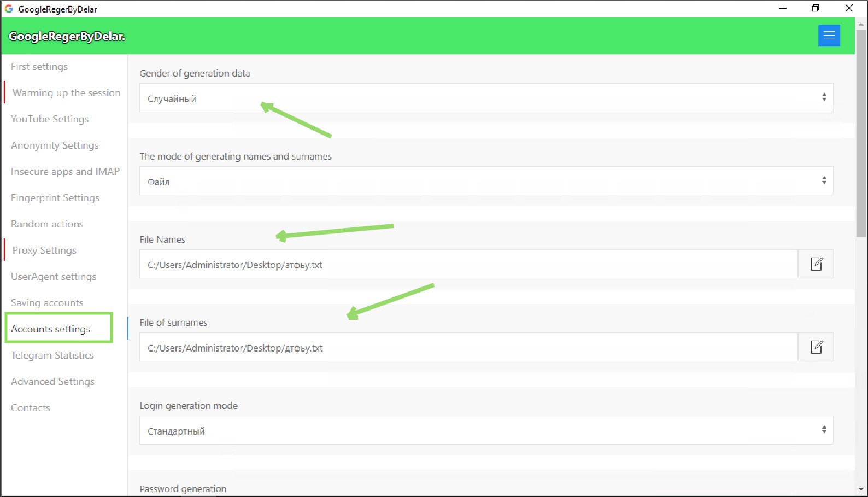868x497 pixels.
Task: Expand the Gender of generation data dropdown
Action: (x=486, y=98)
